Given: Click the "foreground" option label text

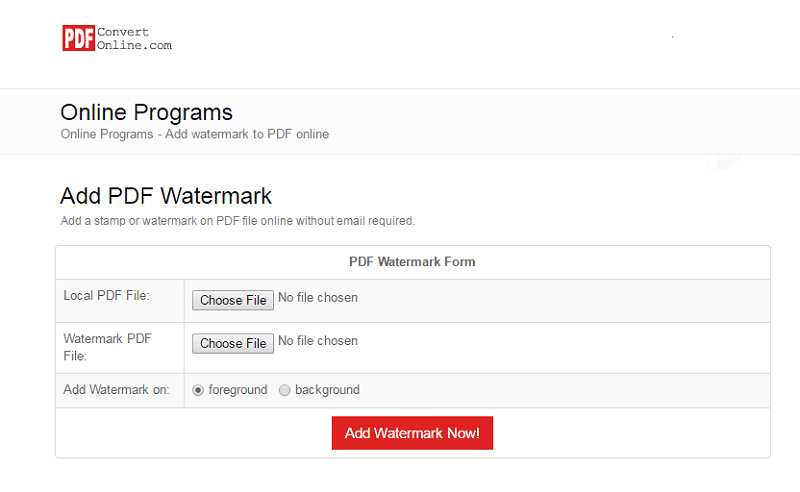Looking at the screenshot, I should (x=238, y=390).
